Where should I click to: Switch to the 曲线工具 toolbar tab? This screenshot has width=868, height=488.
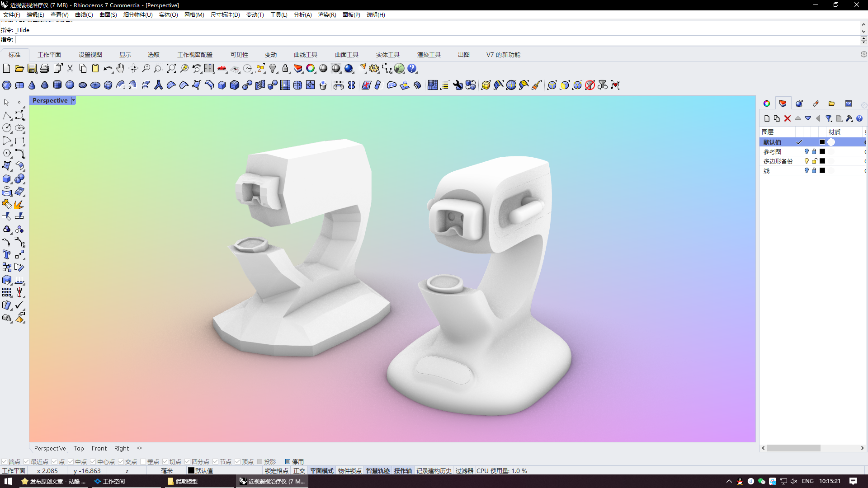(x=306, y=55)
